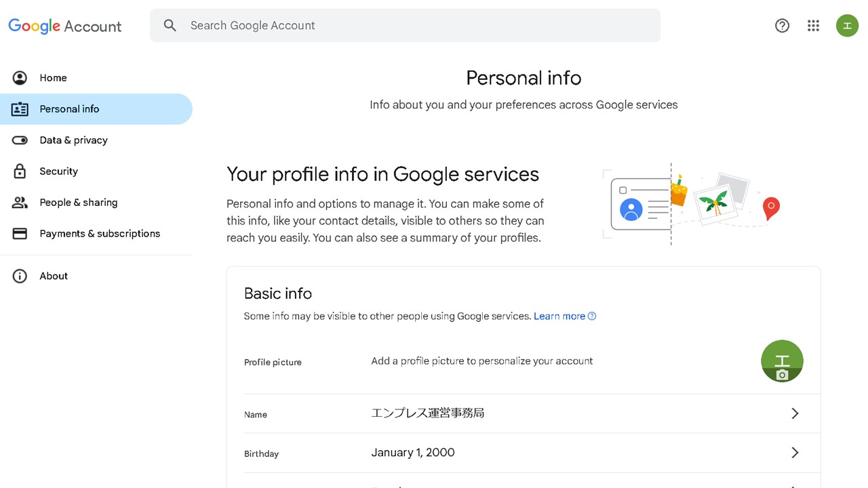This screenshot has width=868, height=488.
Task: Expand the Learn more help tooltip icon
Action: (x=592, y=316)
